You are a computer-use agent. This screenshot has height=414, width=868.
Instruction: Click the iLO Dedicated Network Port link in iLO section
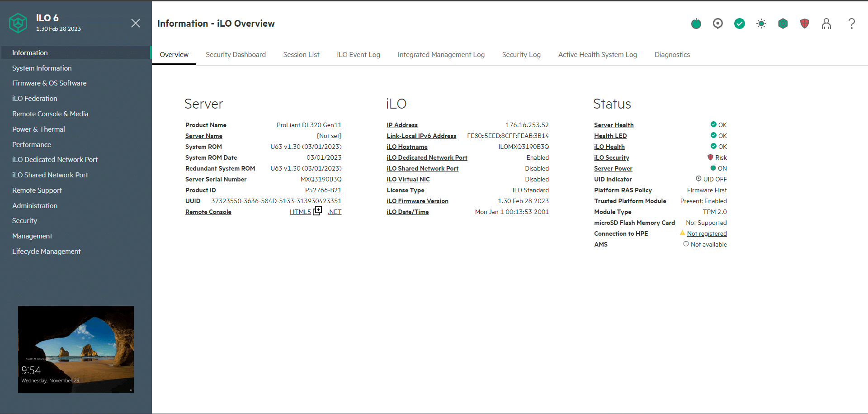[x=427, y=157]
